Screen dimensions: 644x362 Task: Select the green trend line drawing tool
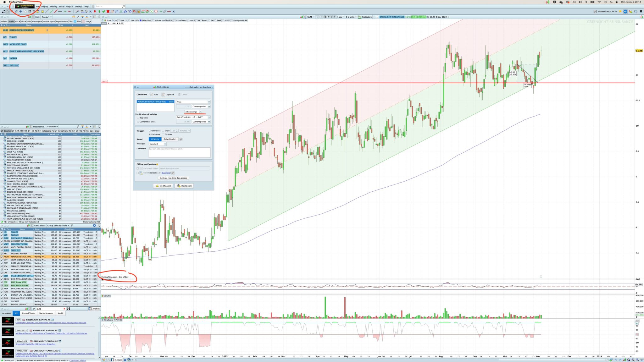coord(51,11)
